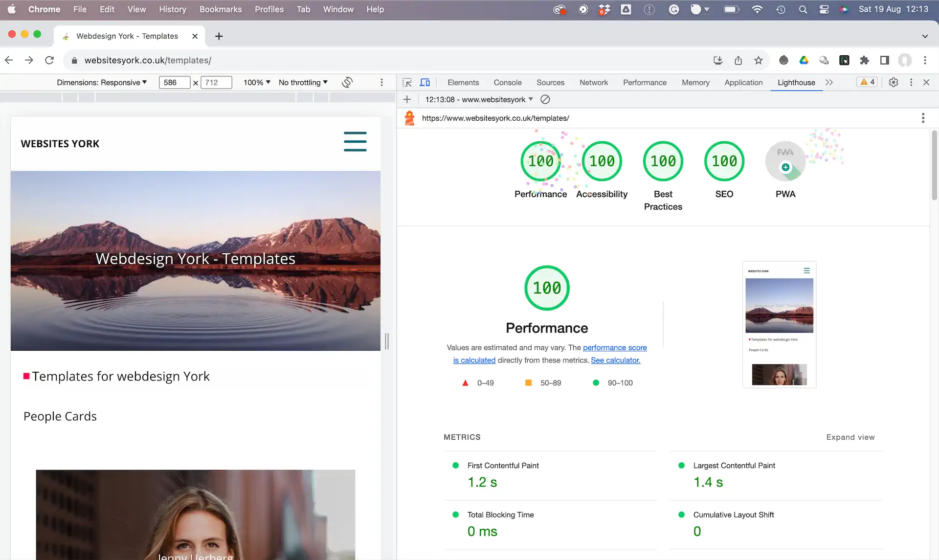Viewport: 939px width, 560px height.
Task: Activate the inspect element picker icon
Action: coord(407,82)
